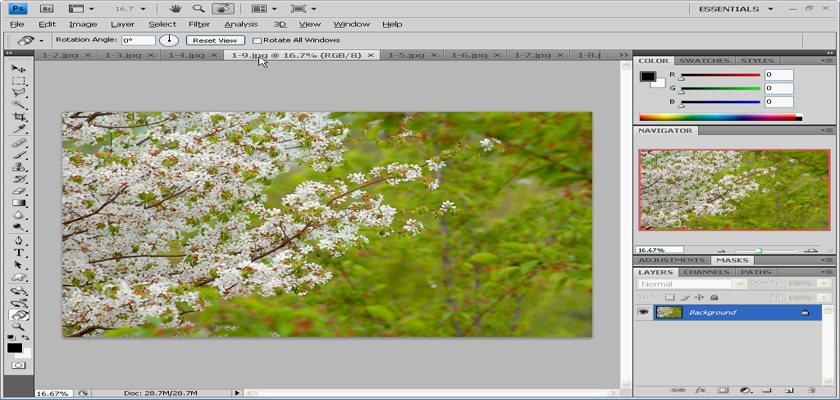Select the Magic Wand tool

pyautogui.click(x=19, y=105)
